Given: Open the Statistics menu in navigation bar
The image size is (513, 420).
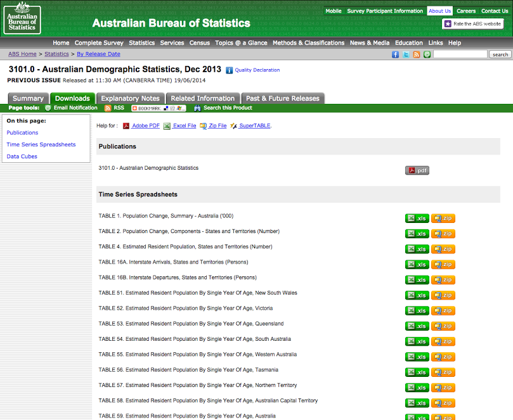Looking at the screenshot, I should click(x=141, y=43).
